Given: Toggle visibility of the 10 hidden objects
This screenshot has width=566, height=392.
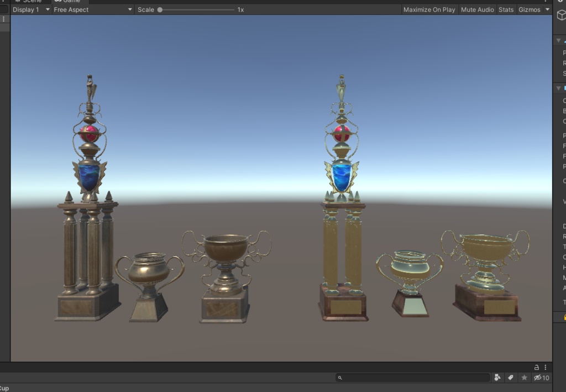Looking at the screenshot, I should [539, 377].
